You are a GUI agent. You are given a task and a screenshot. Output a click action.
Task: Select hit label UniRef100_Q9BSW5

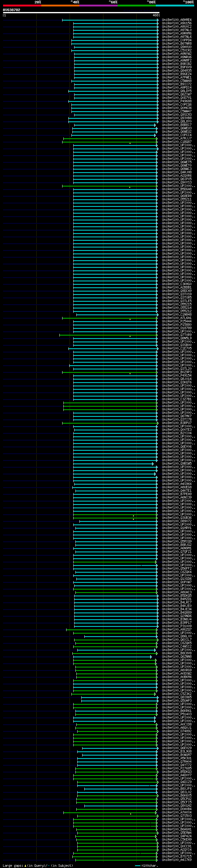click(176, 464)
